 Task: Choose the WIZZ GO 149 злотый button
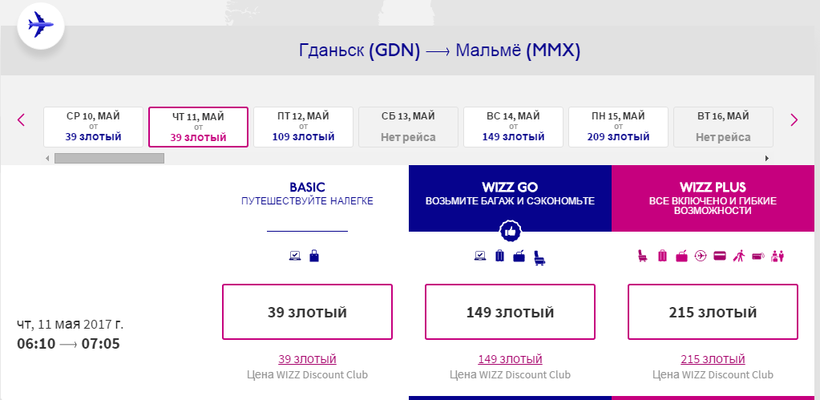(510, 312)
